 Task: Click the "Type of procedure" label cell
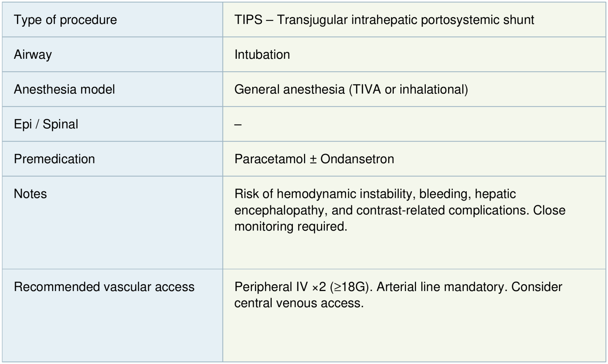click(x=65, y=20)
